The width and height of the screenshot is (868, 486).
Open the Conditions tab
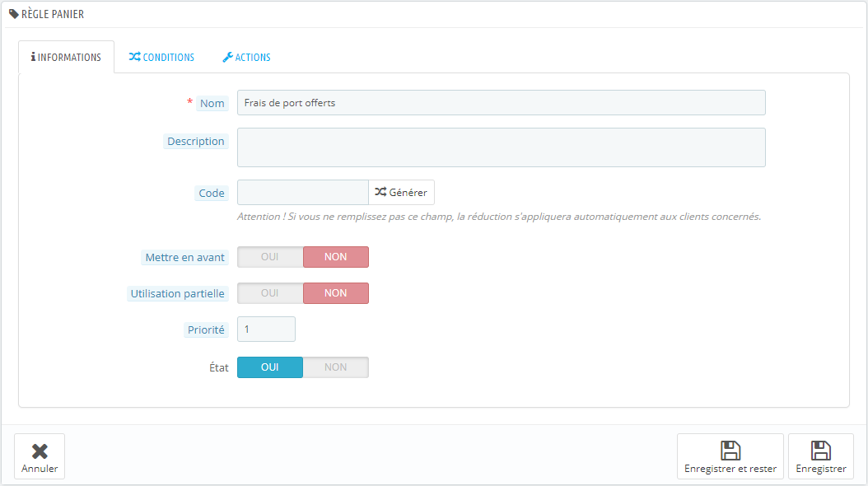tap(161, 57)
